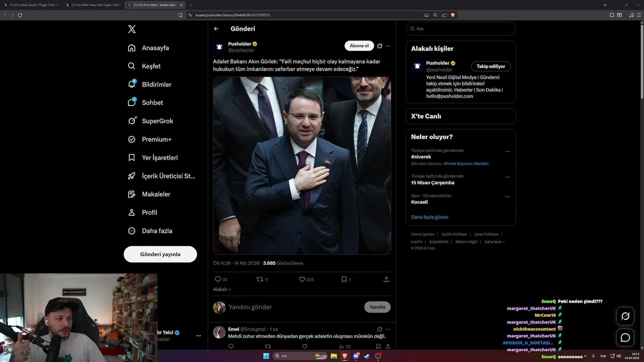Image resolution: width=644 pixels, height=362 pixels.
Task: Like the post showing 225 likes
Action: (x=306, y=279)
